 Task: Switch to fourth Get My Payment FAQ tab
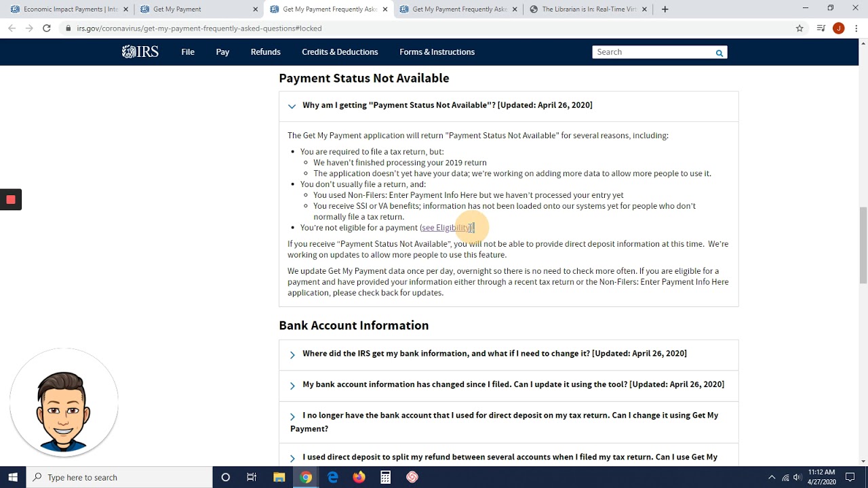(x=458, y=9)
